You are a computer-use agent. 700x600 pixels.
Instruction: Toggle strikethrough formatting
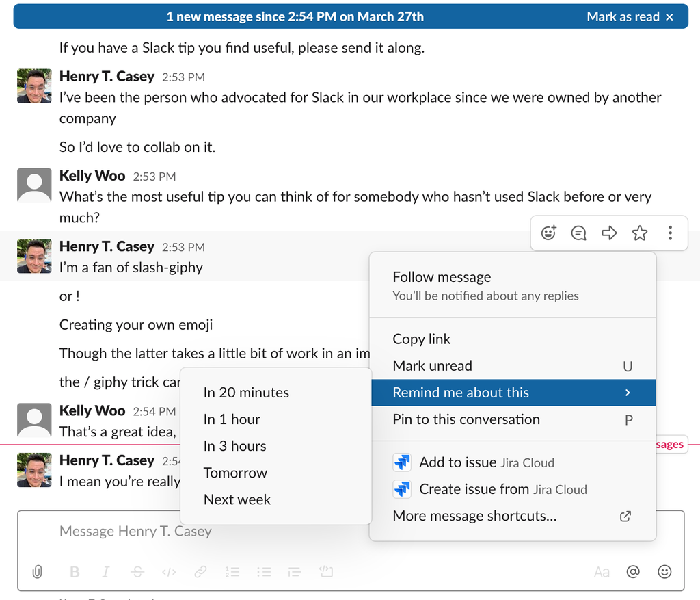pos(137,572)
